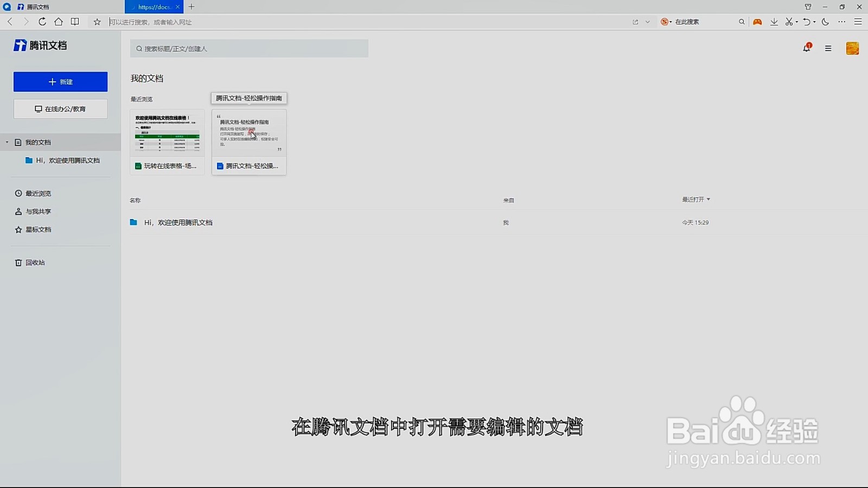Click the 名称 column header
Image resolution: width=868 pixels, height=488 pixels.
pos(135,201)
